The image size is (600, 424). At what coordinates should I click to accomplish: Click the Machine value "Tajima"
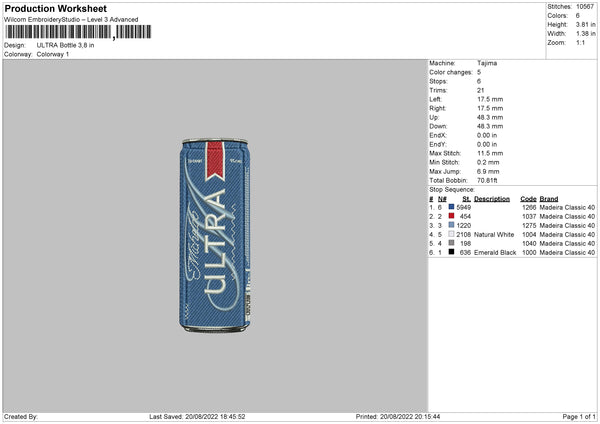487,63
